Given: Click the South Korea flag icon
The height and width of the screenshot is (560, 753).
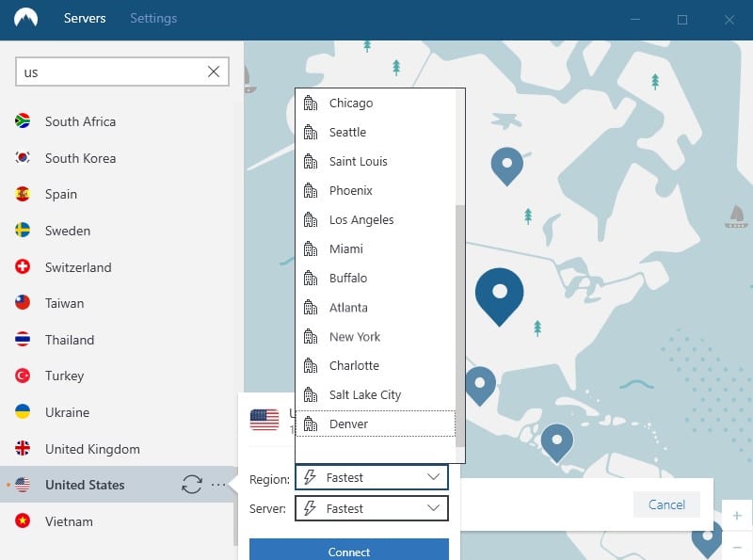Looking at the screenshot, I should point(23,157).
